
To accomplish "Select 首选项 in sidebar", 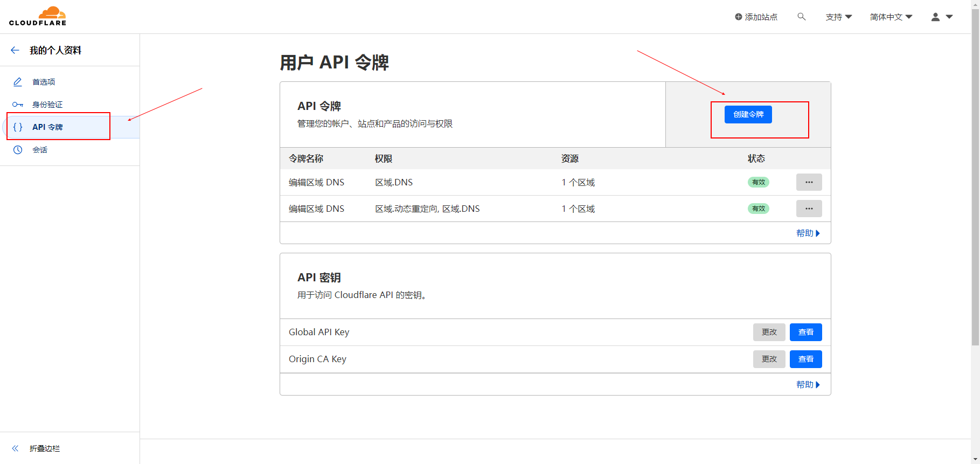I will [x=44, y=82].
